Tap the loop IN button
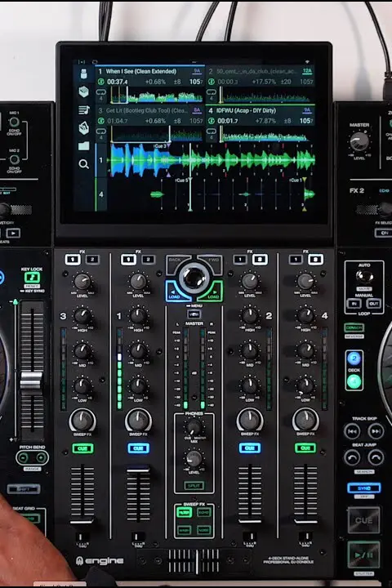Image resolution: width=392 pixels, height=588 pixels. point(354,303)
